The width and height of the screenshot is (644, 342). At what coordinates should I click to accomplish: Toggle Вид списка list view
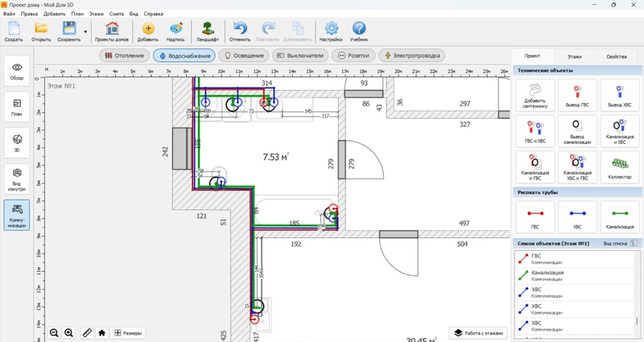pyautogui.click(x=620, y=244)
